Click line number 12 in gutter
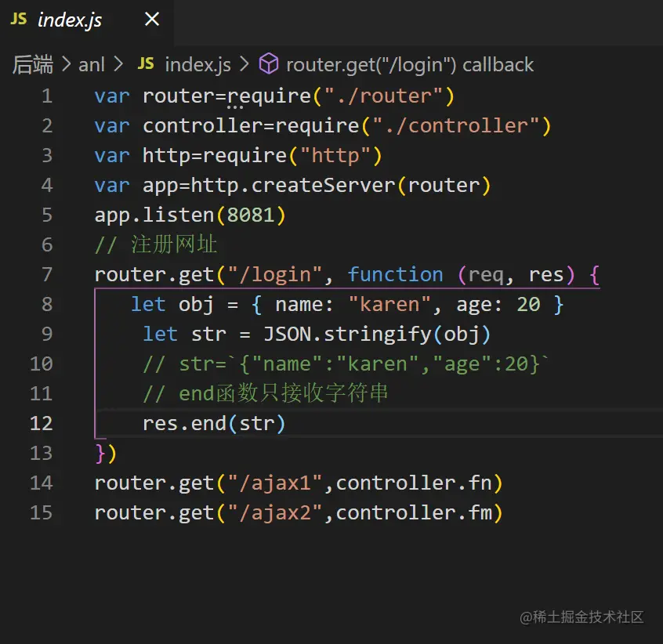The width and height of the screenshot is (663, 644). tap(41, 423)
